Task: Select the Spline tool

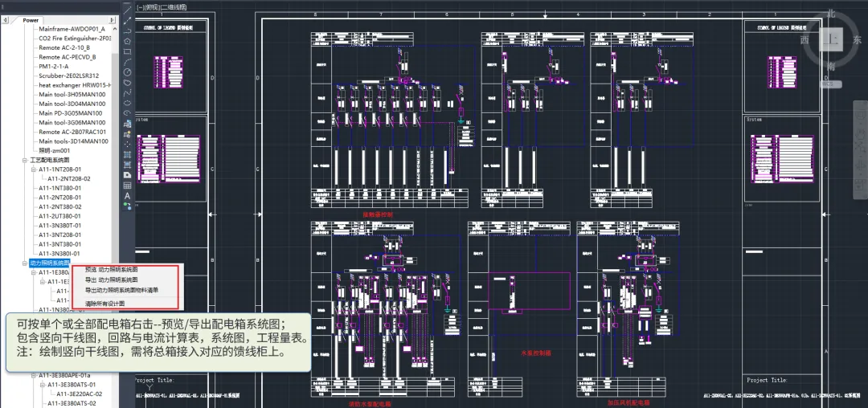Action: pos(127,93)
